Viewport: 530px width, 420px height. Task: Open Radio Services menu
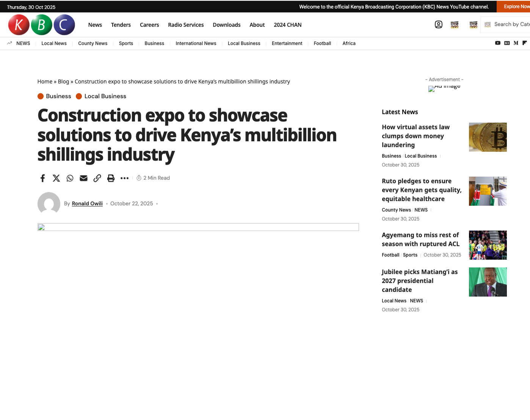tap(186, 25)
